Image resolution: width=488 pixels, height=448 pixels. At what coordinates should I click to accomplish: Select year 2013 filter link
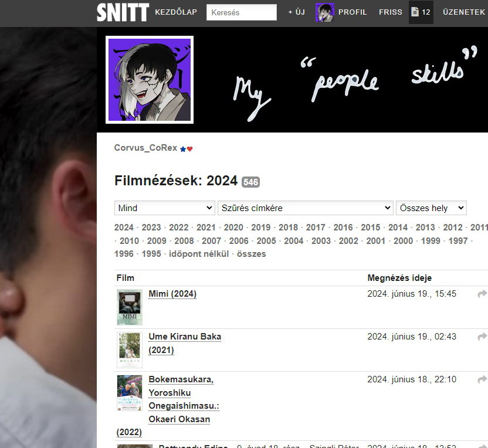[425, 228]
